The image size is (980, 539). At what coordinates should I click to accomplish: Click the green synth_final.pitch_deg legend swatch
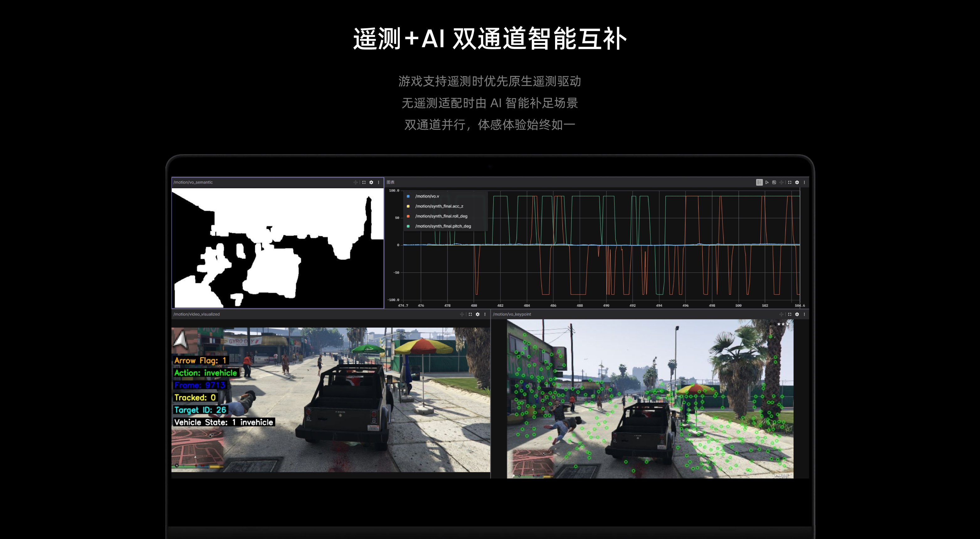pyautogui.click(x=408, y=226)
